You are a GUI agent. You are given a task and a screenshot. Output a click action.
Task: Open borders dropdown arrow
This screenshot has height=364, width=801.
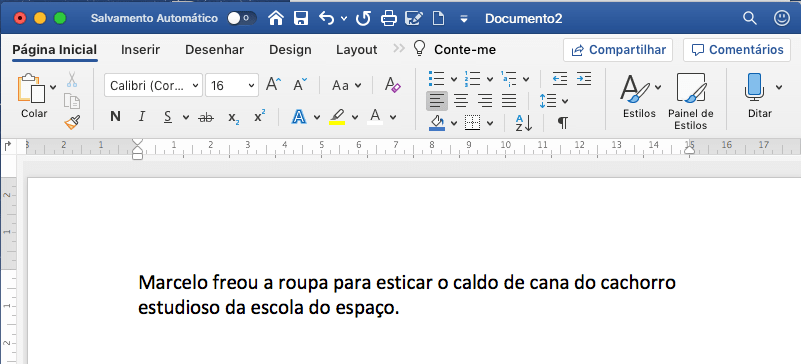[x=490, y=123]
